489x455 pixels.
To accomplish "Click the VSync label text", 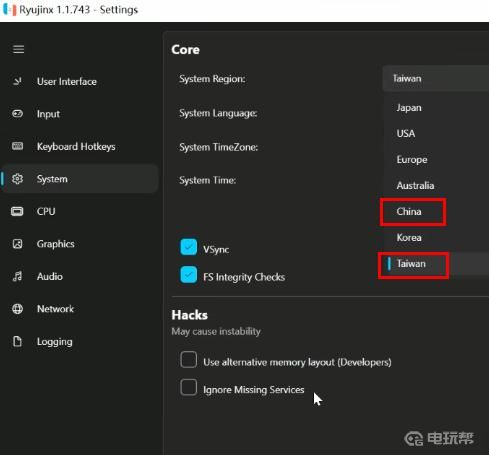I will pyautogui.click(x=216, y=249).
